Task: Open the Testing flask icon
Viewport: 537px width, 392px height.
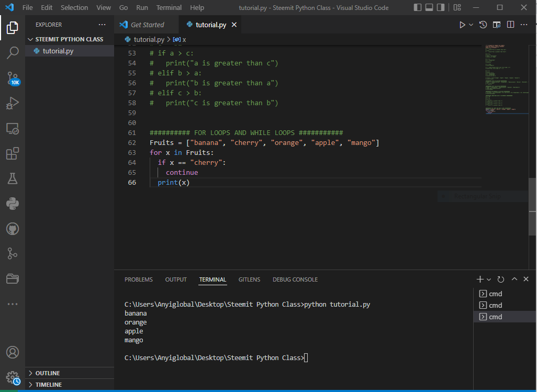Action: click(13, 178)
